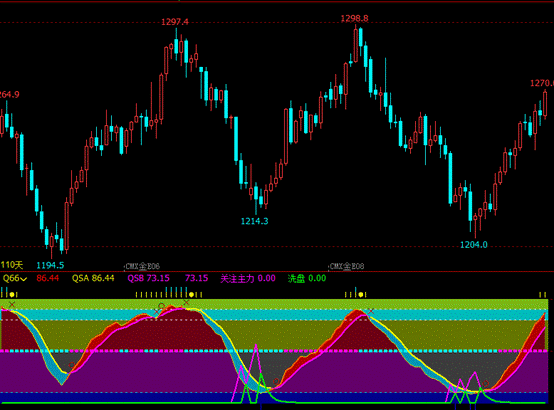Click the magenta 73.15 value
The height and width of the screenshot is (410, 554).
point(196,279)
